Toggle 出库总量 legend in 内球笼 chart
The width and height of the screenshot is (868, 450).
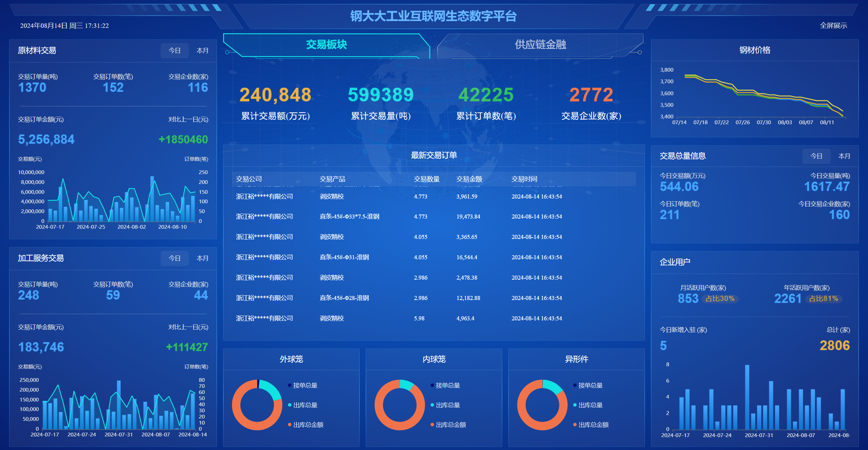pos(446,405)
